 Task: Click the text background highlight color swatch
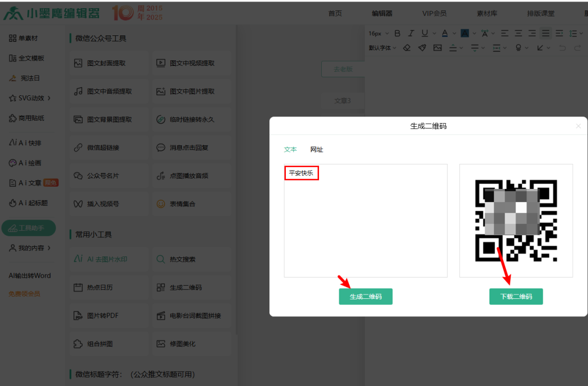pos(464,33)
